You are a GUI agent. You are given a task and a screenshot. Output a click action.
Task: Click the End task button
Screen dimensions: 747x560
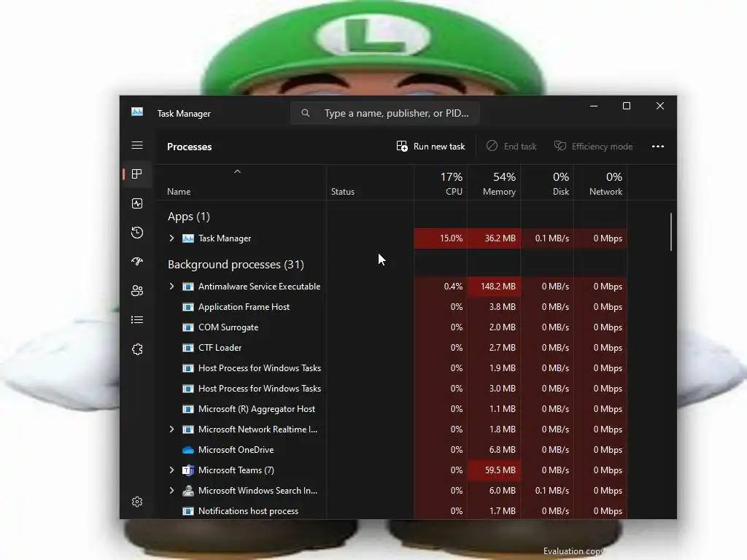511,146
